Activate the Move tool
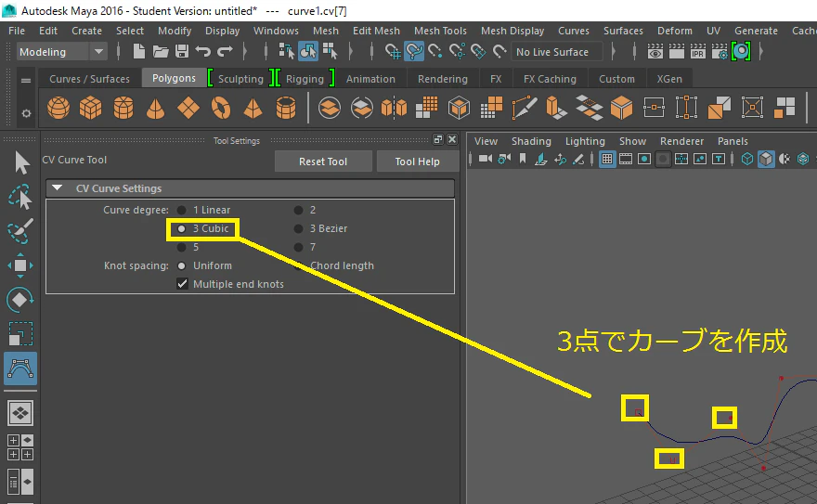Image resolution: width=817 pixels, height=504 pixels. (20, 265)
